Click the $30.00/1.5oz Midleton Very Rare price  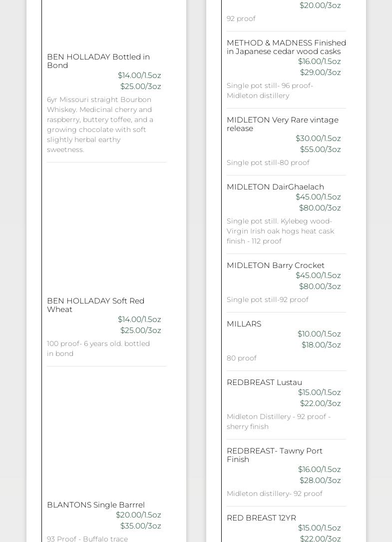(318, 138)
